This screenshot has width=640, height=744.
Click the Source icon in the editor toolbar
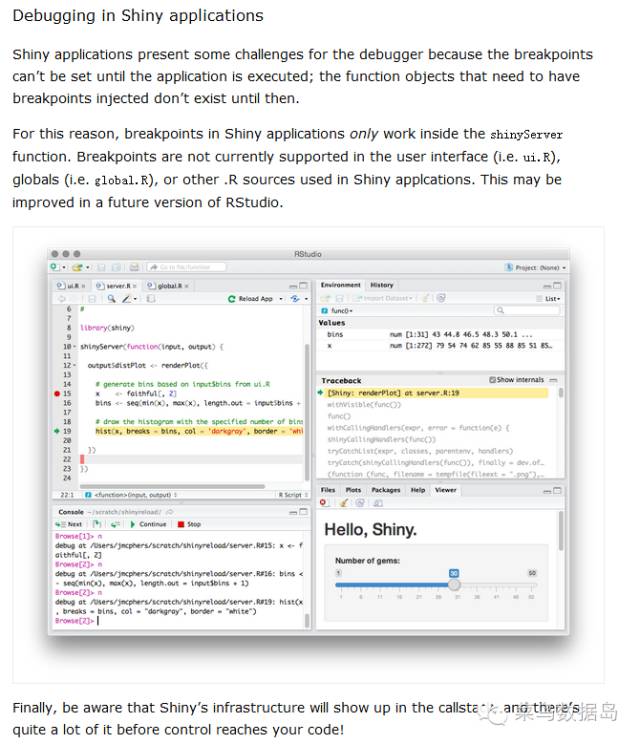[295, 298]
